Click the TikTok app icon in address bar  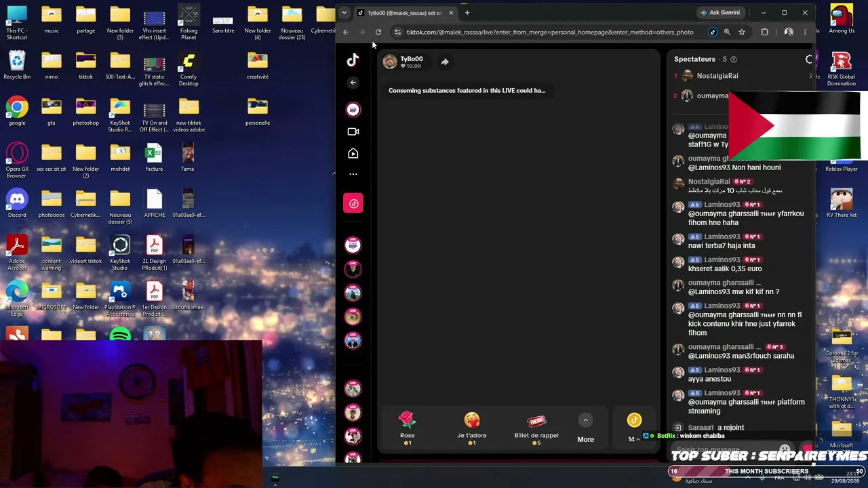[x=712, y=32]
